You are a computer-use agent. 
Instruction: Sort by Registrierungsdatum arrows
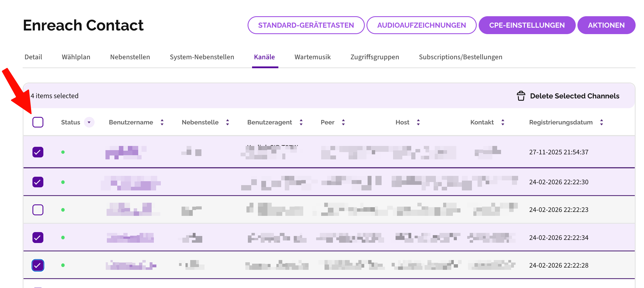[x=601, y=122]
